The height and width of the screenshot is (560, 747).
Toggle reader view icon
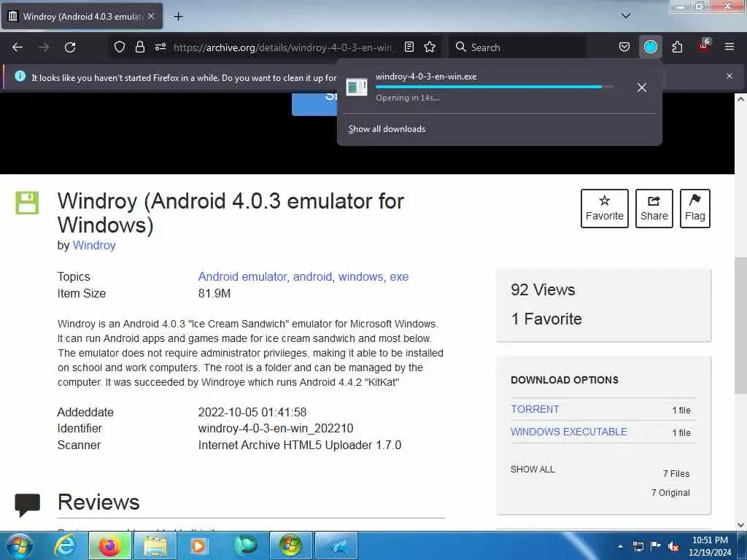pos(409,47)
